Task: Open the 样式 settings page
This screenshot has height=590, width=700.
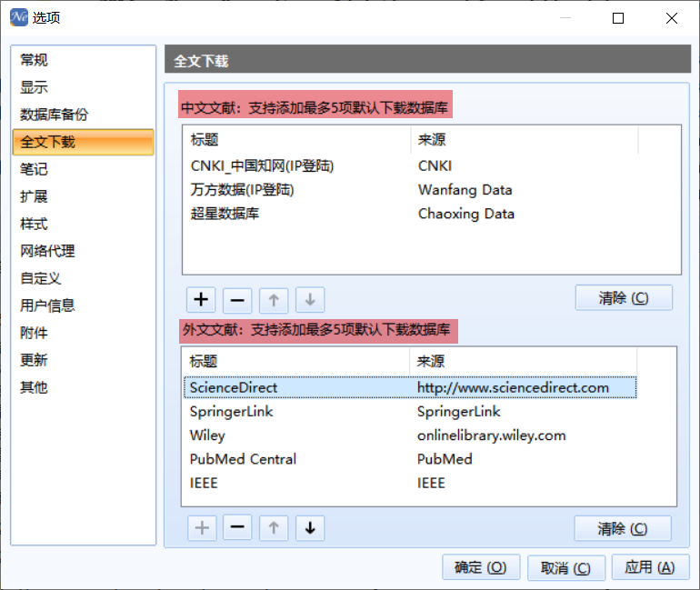Action: click(x=83, y=224)
